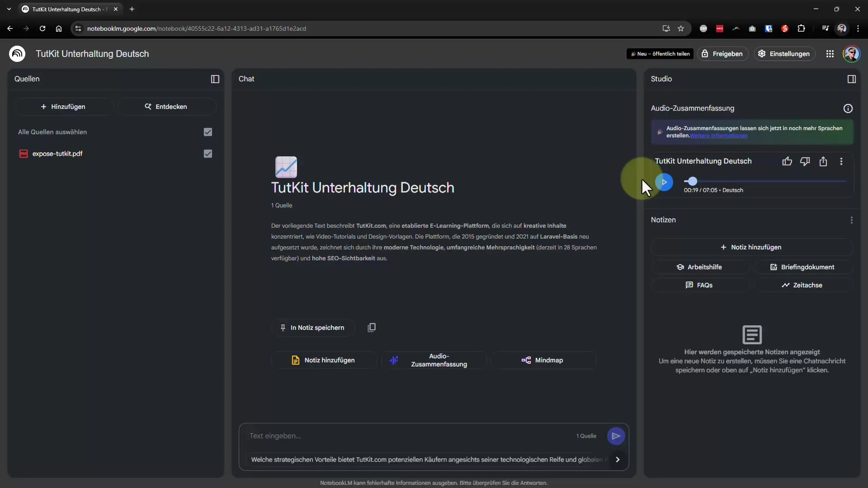This screenshot has width=868, height=488.
Task: Open Audio-Zusammenfassung info icon
Action: 848,108
